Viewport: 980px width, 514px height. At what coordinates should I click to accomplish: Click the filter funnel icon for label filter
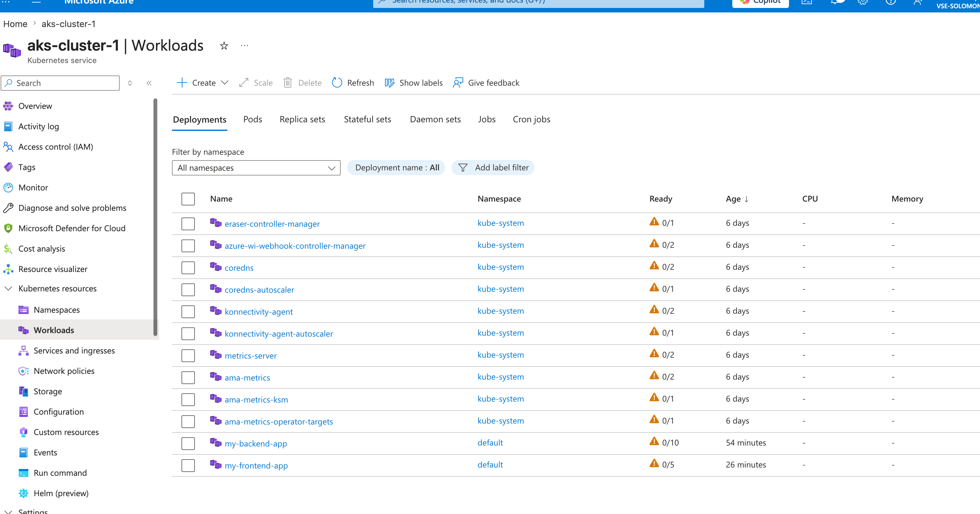[x=463, y=168]
